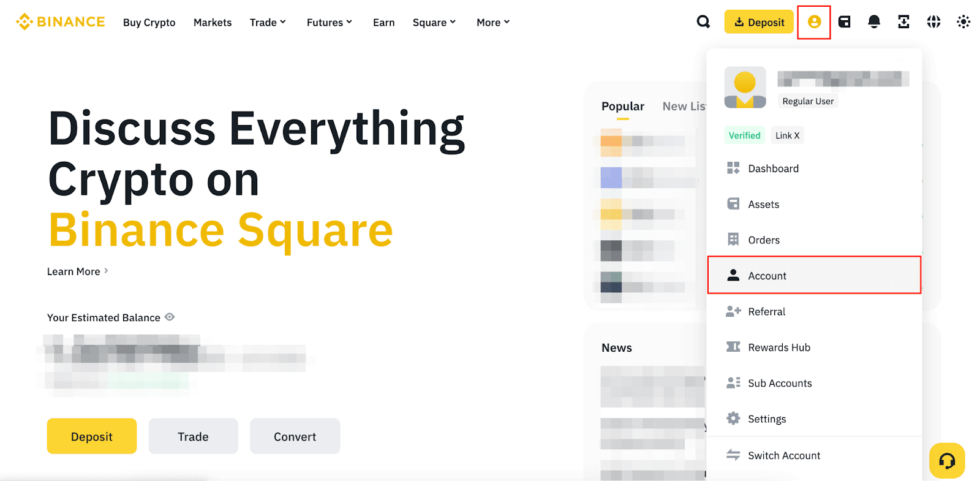
Task: Open the user profile icon menu
Action: [x=813, y=22]
